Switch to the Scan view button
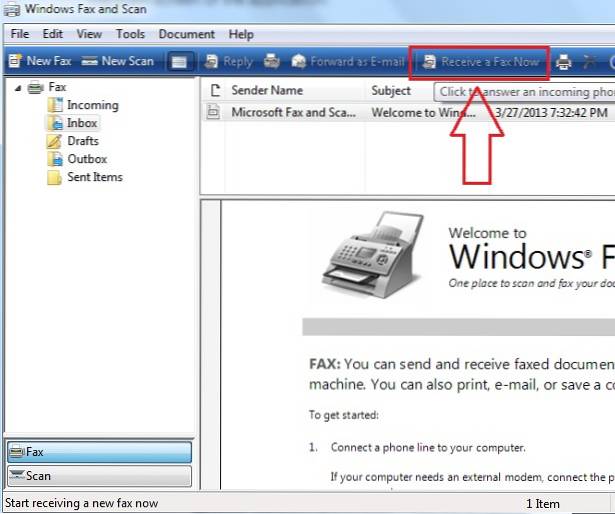615x514 pixels. [99, 476]
